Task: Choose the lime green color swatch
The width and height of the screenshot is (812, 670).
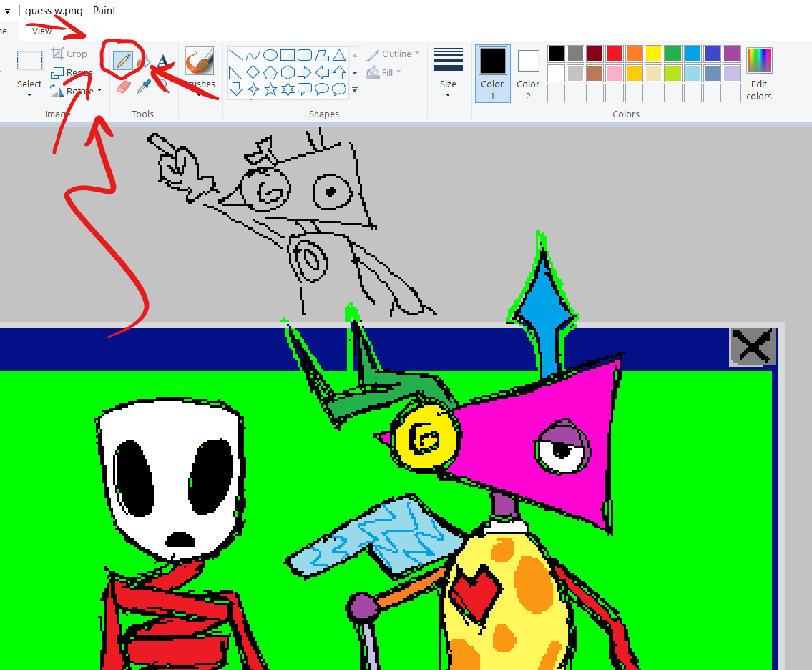Action: pos(673,73)
